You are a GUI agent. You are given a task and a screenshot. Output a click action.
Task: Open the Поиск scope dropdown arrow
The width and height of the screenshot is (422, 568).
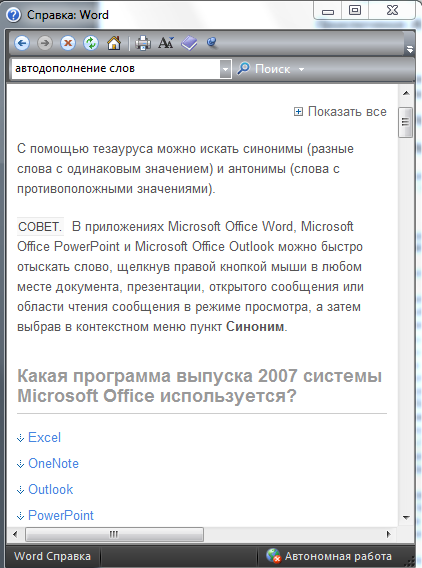click(301, 69)
